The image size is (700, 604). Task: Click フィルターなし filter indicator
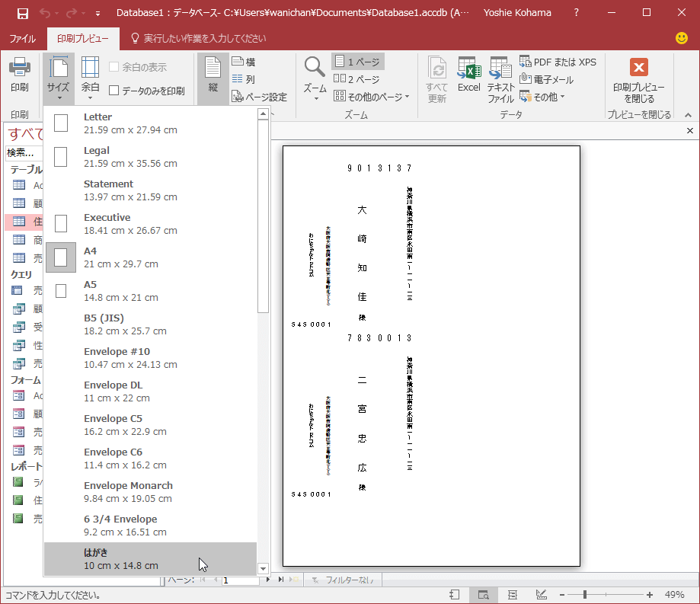[344, 580]
